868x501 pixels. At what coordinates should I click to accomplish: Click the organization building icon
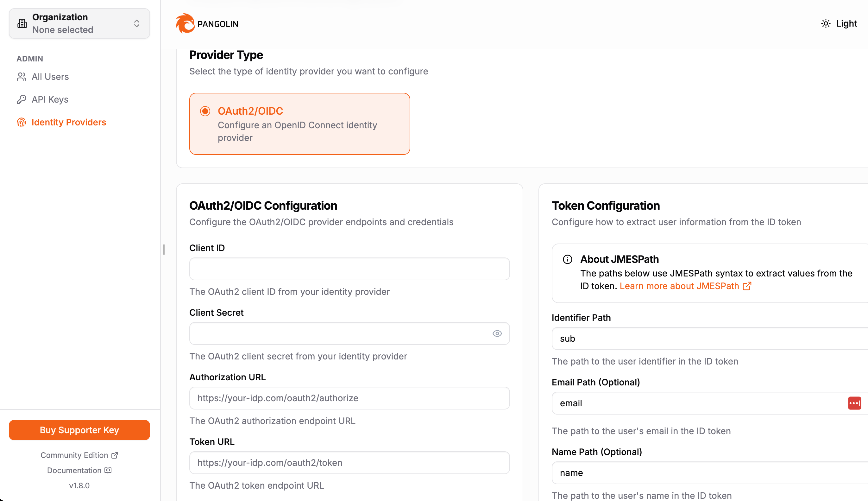pyautogui.click(x=22, y=23)
